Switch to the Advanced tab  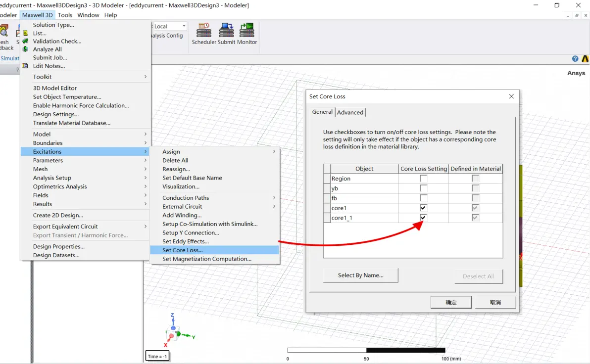(x=350, y=112)
